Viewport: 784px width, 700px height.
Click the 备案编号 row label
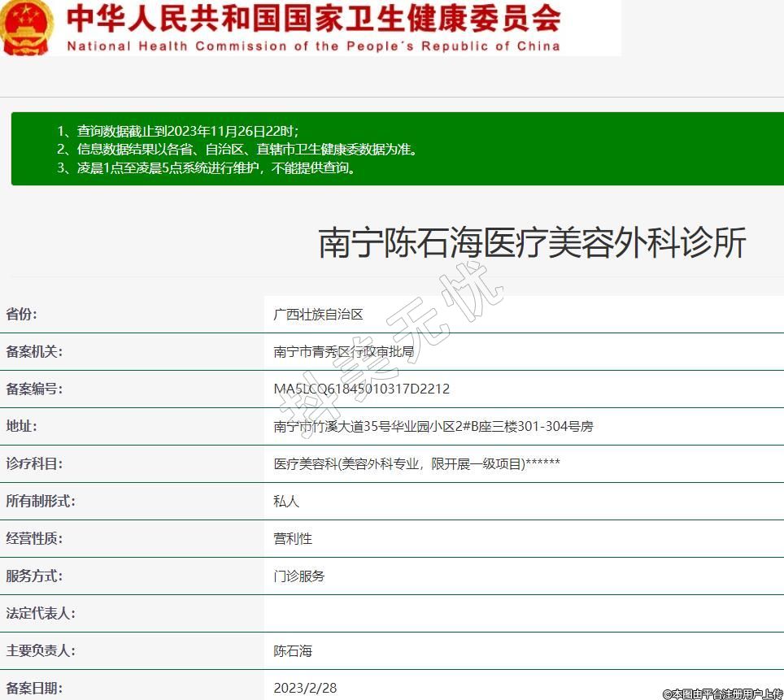click(x=34, y=389)
